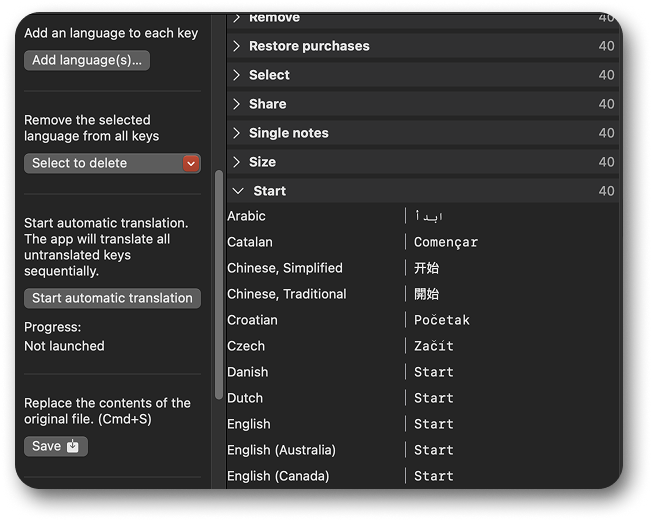The image size is (652, 521).
Task: Select the Czech language label
Action: click(246, 346)
